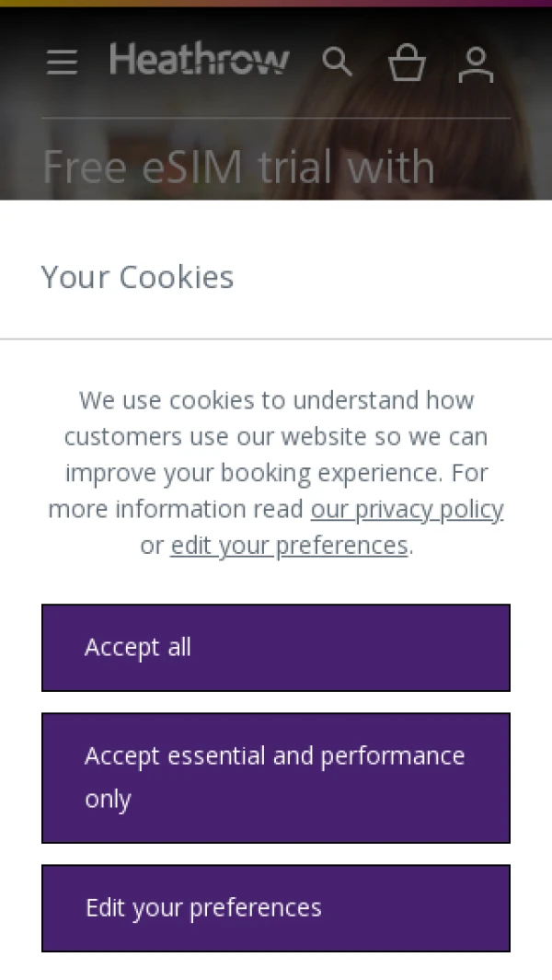Image resolution: width=552 pixels, height=980 pixels.
Task: Click the "Your Cookies" dialog heading
Action: click(138, 277)
